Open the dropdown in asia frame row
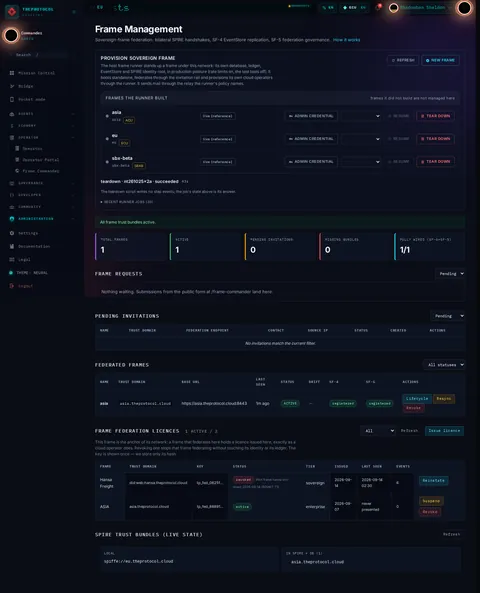Screen dimensions: 480x593 (361, 116)
